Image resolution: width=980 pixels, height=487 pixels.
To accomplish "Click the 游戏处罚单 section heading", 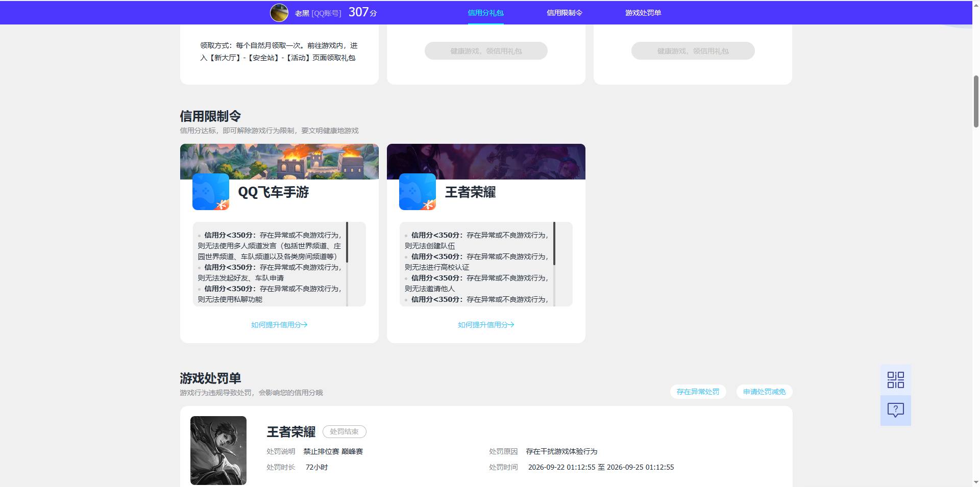I will click(x=210, y=378).
